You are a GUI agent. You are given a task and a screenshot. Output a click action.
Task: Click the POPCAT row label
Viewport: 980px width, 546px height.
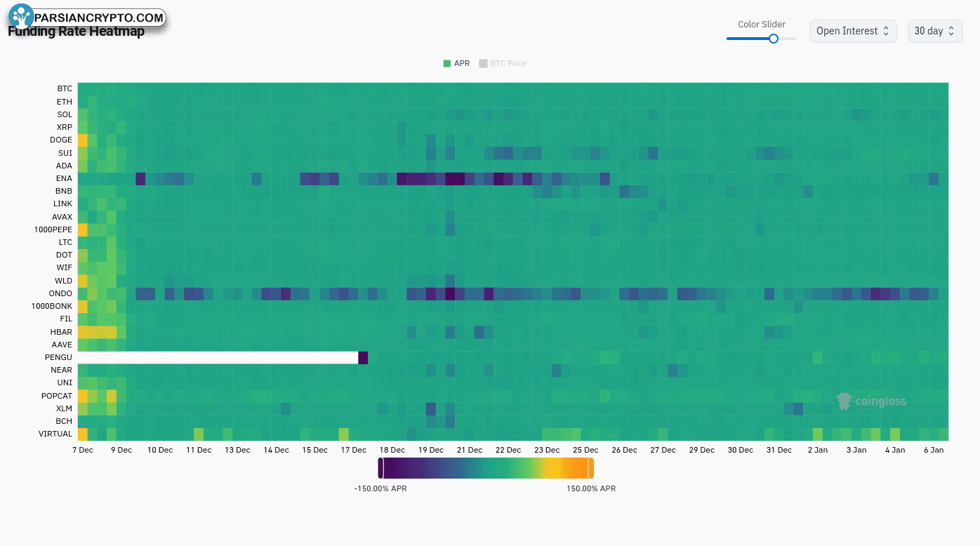click(57, 396)
